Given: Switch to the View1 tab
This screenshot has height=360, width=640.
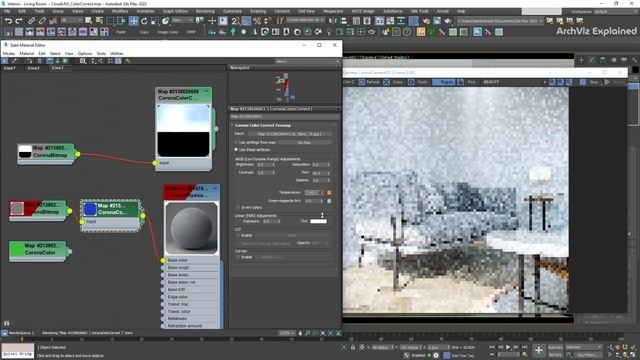Looking at the screenshot, I should click(9, 68).
